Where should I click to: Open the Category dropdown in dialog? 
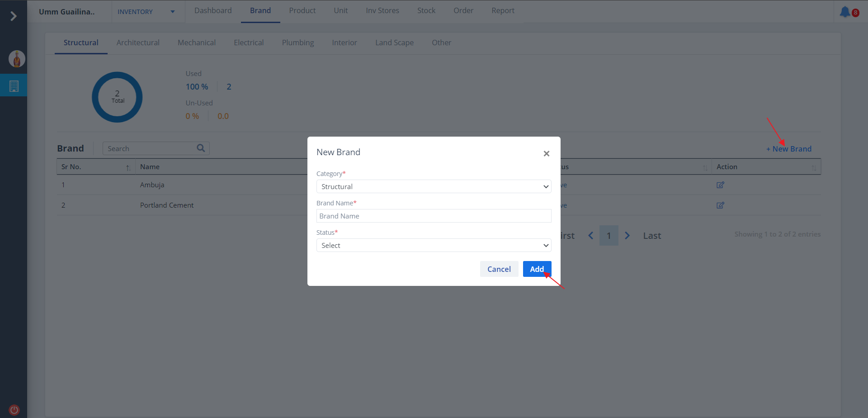coord(434,186)
